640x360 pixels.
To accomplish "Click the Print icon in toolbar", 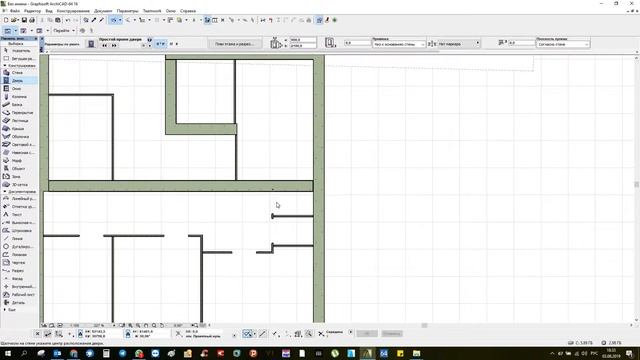I will click(32, 20).
